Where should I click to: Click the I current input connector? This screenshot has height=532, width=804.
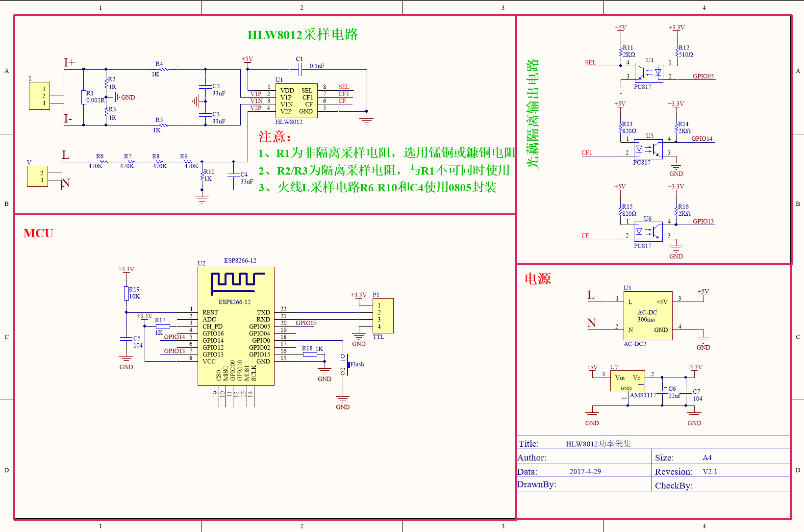(x=39, y=96)
